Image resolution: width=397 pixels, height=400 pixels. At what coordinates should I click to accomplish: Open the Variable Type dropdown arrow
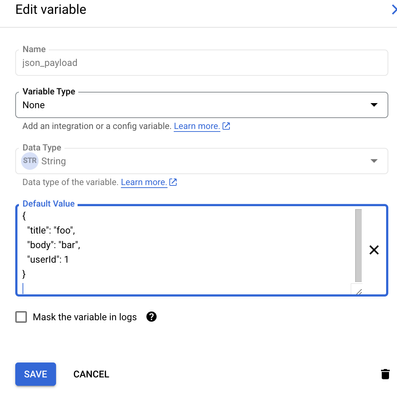[374, 105]
